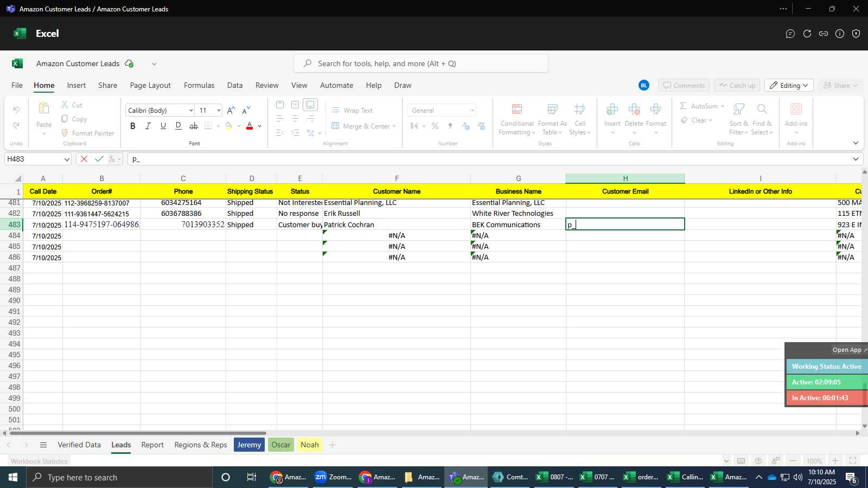Toggle Bold formatting
The image size is (868, 488).
tap(132, 126)
